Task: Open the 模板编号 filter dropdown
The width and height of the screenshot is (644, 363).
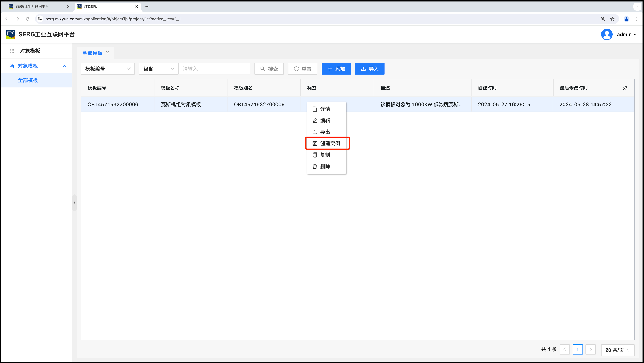Action: coord(107,69)
